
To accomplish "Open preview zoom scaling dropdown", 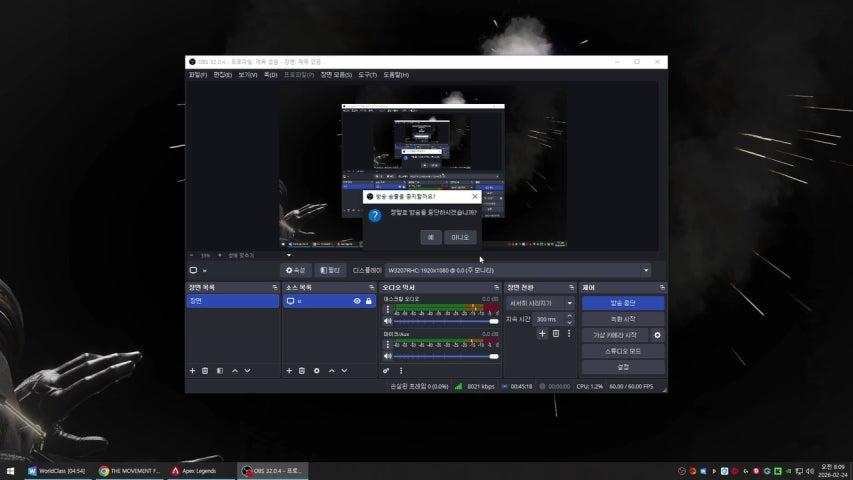I will [x=289, y=255].
